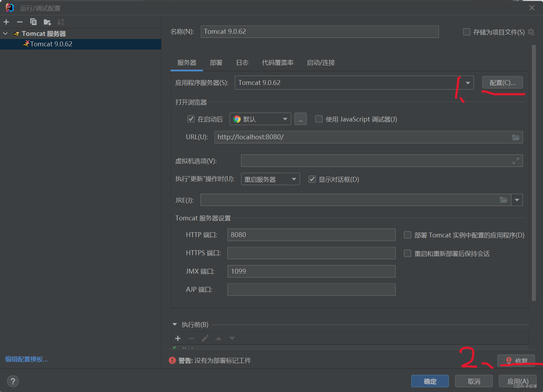
Task: Open 编辑配置模板 link
Action: pyautogui.click(x=26, y=359)
